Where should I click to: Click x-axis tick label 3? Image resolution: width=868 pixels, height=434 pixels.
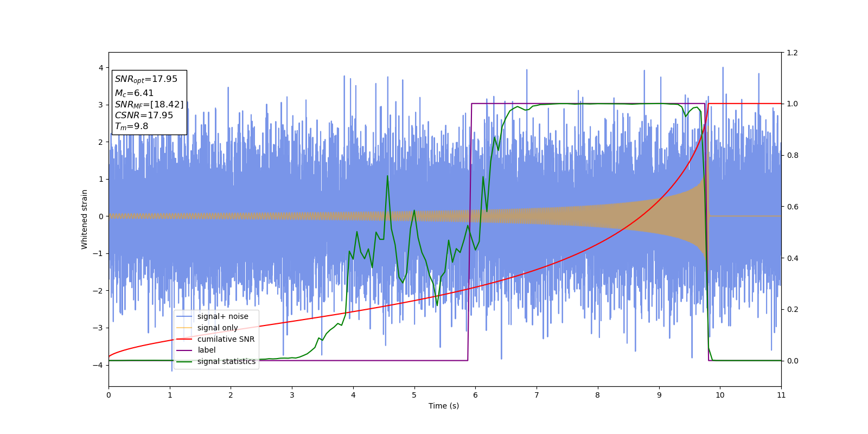pos(292,395)
